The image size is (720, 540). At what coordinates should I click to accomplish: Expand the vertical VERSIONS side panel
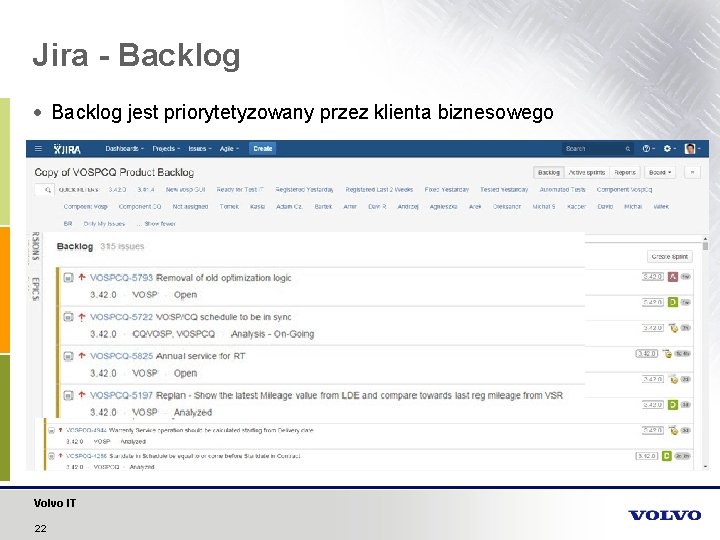pyautogui.click(x=35, y=247)
